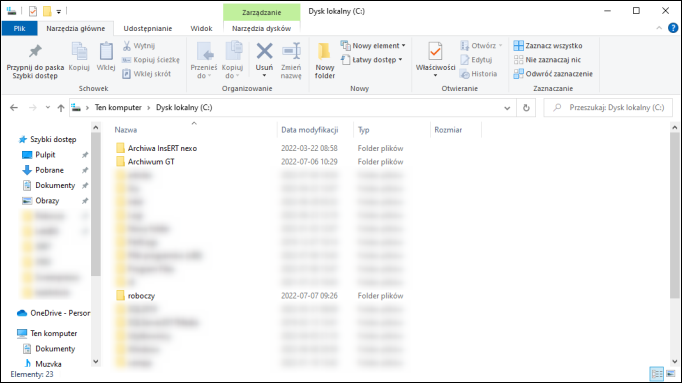The height and width of the screenshot is (383, 682).
Task: Open Obrazy in navigation pane
Action: (40, 200)
